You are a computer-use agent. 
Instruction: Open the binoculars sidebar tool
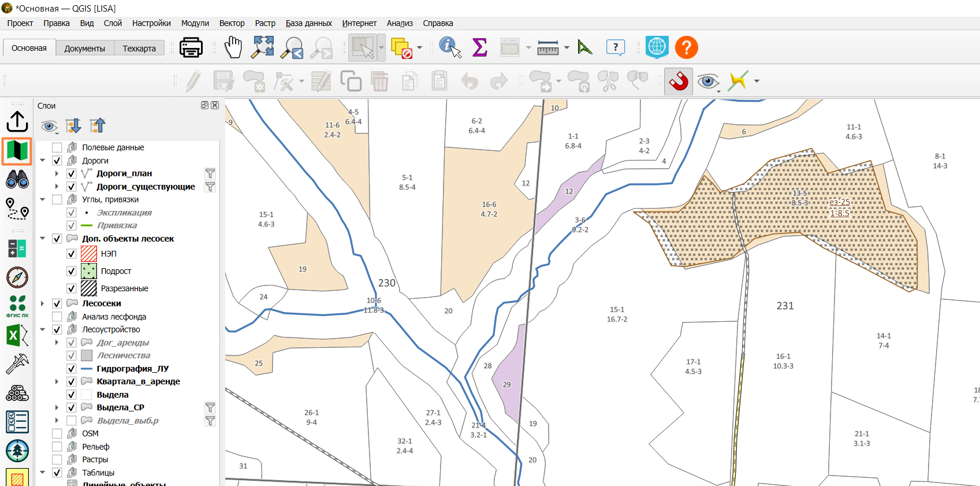pyautogui.click(x=17, y=180)
